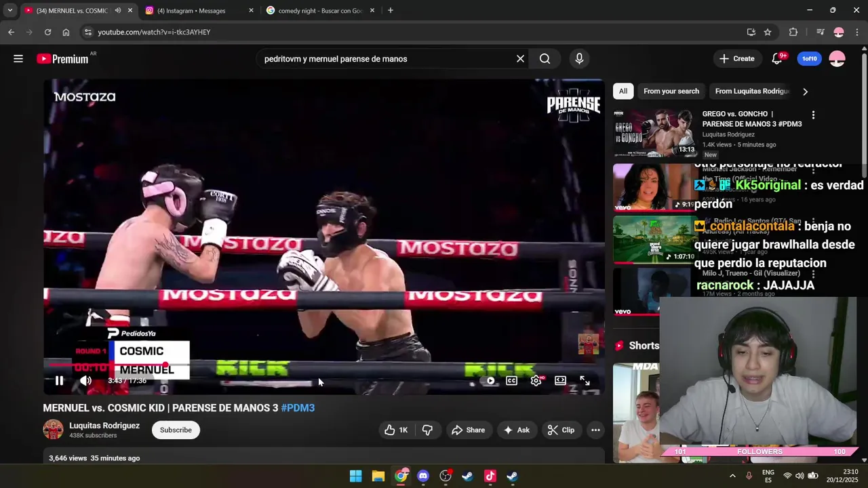Seek on the video progress bar
The width and height of the screenshot is (868, 488).
click(324, 365)
